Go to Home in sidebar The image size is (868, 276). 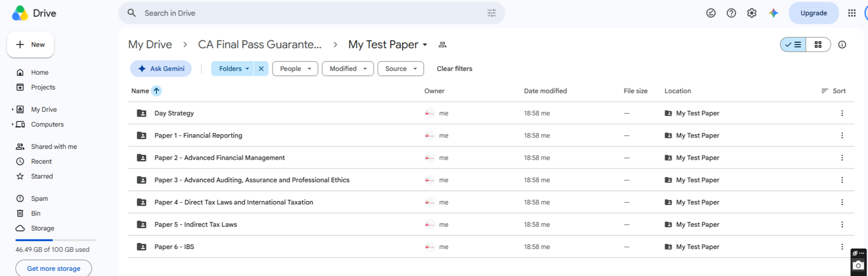40,72
